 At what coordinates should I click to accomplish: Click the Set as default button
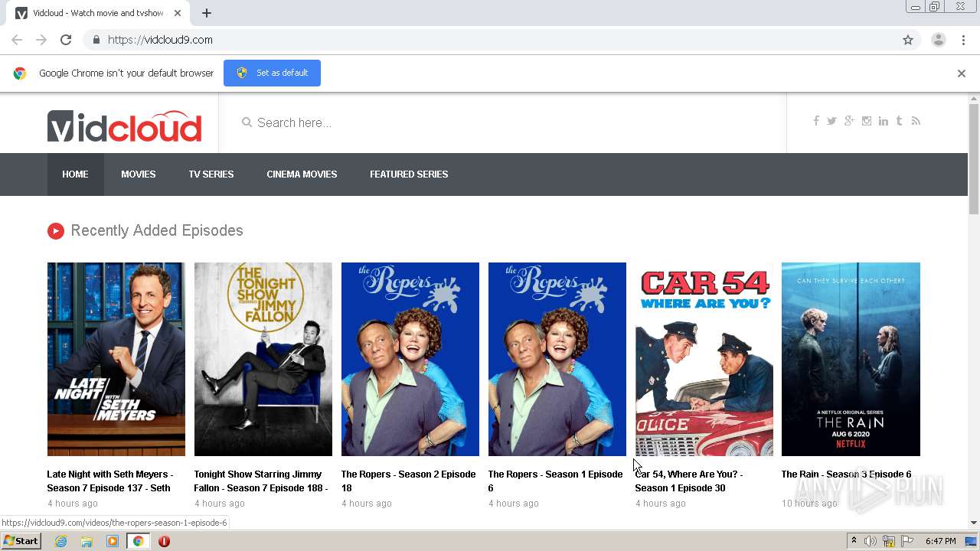[x=272, y=73]
